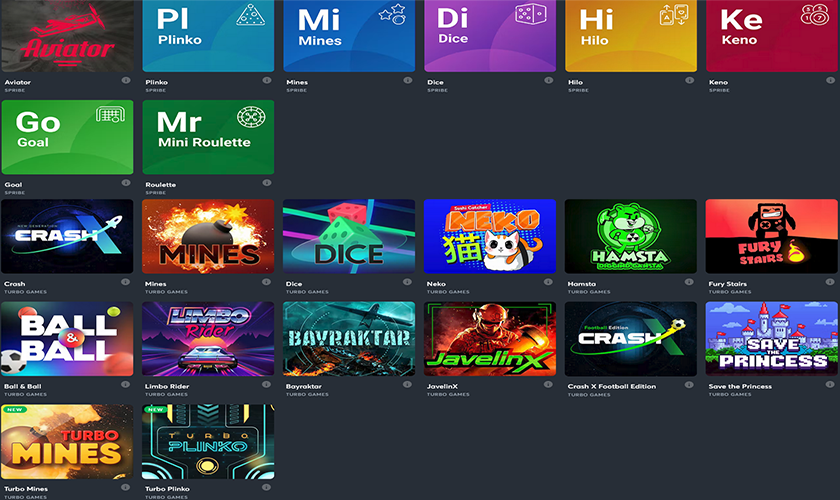Image resolution: width=840 pixels, height=500 pixels.
Task: Show info for Spribe Mines game
Action: (x=408, y=80)
